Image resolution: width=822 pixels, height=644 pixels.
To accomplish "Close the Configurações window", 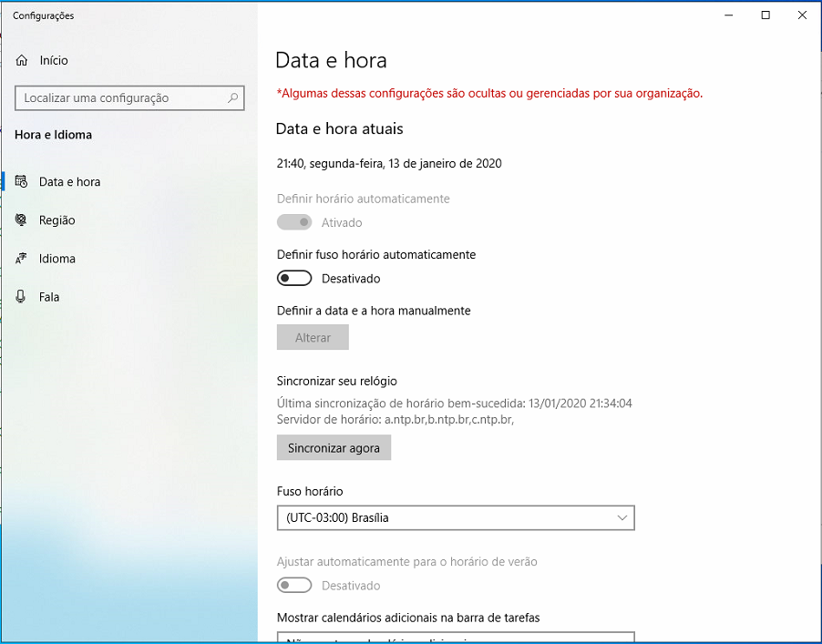I will tap(802, 15).
